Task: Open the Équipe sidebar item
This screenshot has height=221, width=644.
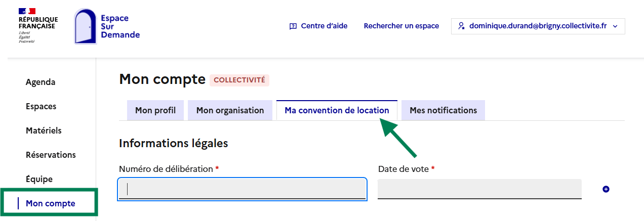Action: [x=39, y=179]
